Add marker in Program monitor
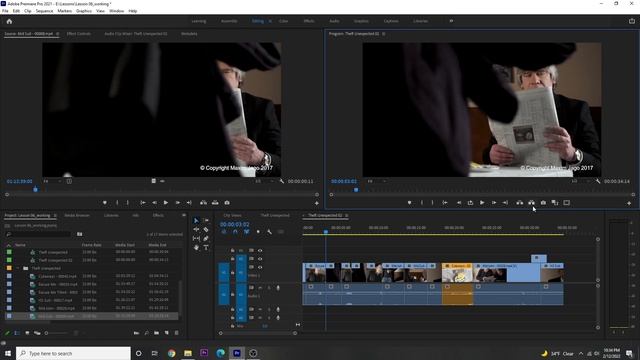The height and width of the screenshot is (360, 640). 409,202
